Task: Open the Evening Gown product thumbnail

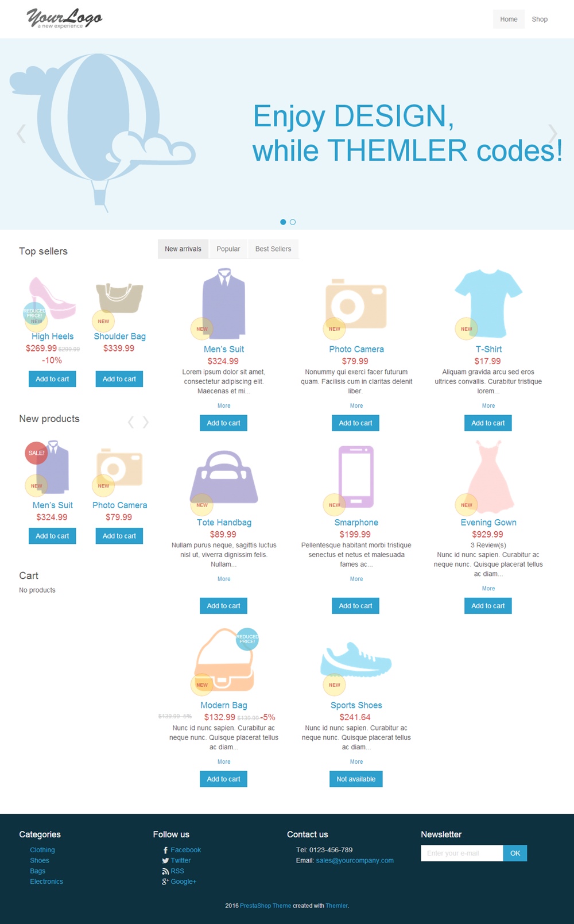Action: coord(489,477)
